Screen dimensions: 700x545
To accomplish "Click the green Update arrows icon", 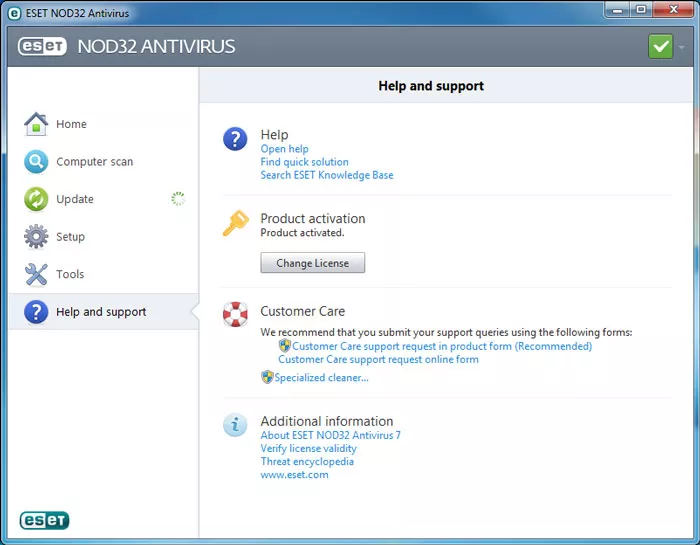I will tap(36, 199).
